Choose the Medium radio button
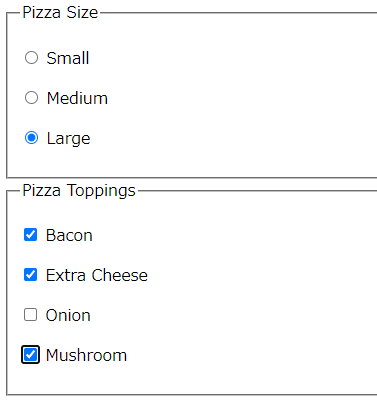377x406 pixels. coord(31,98)
